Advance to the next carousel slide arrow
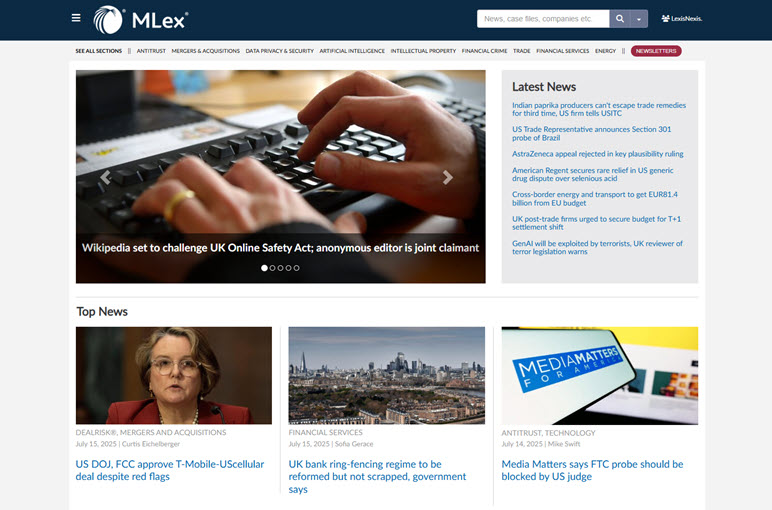772x510 pixels. (x=447, y=177)
